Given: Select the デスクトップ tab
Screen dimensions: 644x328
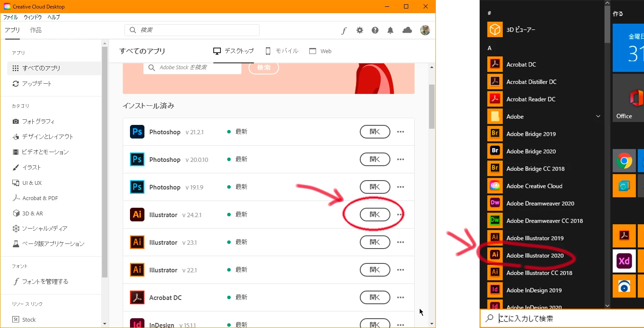Looking at the screenshot, I should click(234, 51).
